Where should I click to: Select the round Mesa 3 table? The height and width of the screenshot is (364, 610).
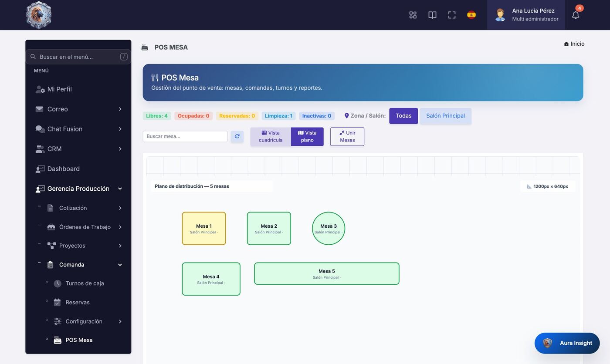(329, 229)
